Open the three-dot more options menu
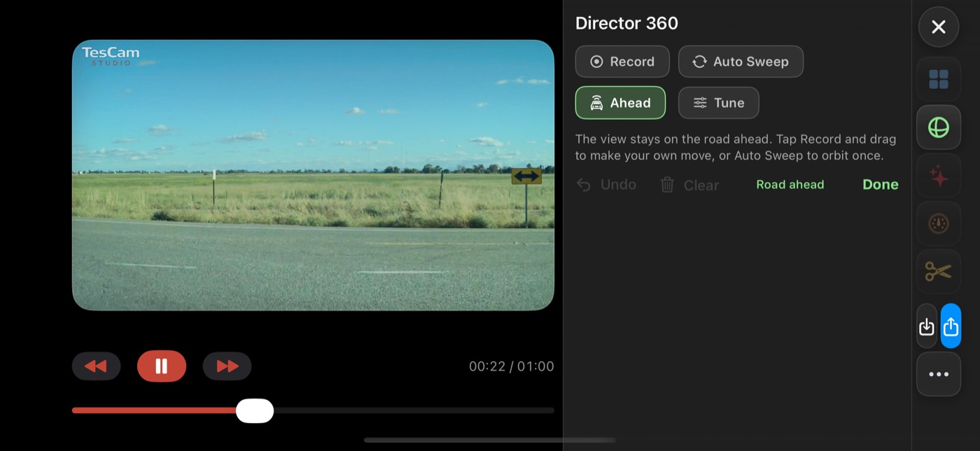Screen dimensions: 980x451 (x=939, y=375)
